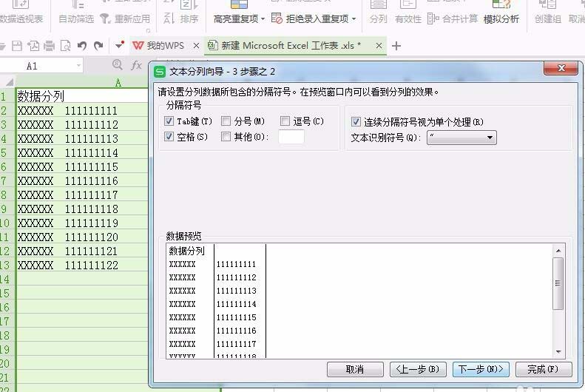The height and width of the screenshot is (392, 585).
Task: Click the 有效性 data validation button
Action: click(x=408, y=12)
